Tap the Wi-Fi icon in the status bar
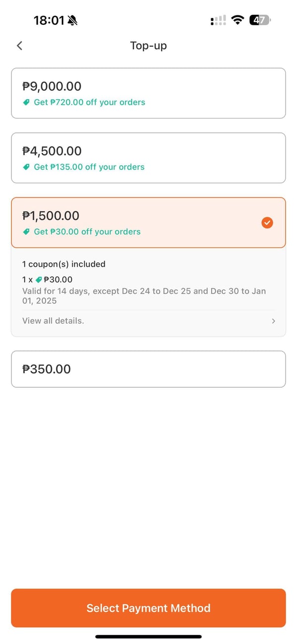 tap(238, 20)
